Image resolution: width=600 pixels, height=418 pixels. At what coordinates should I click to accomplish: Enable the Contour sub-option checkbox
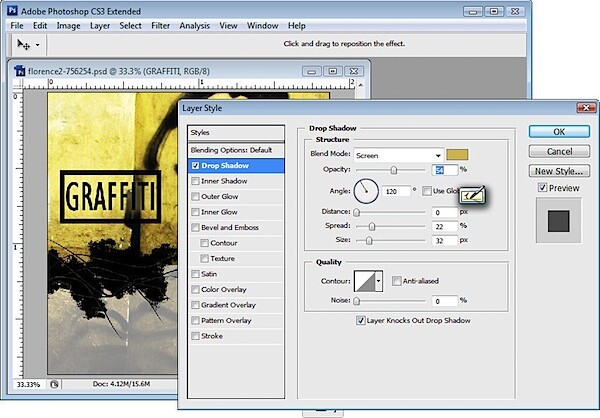point(204,243)
